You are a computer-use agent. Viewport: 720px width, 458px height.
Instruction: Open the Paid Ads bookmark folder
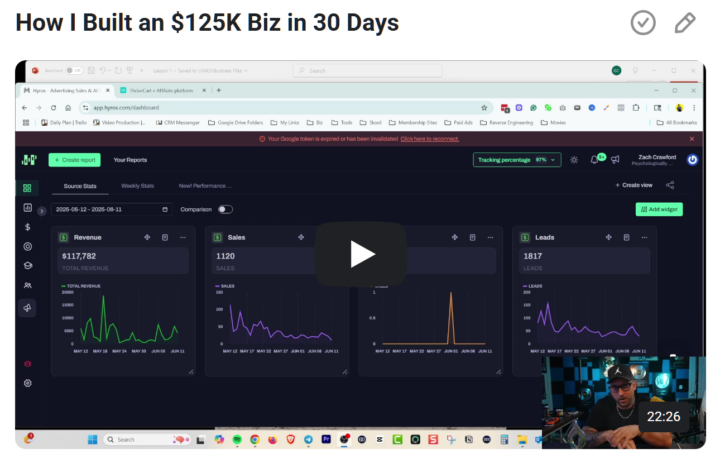(458, 123)
